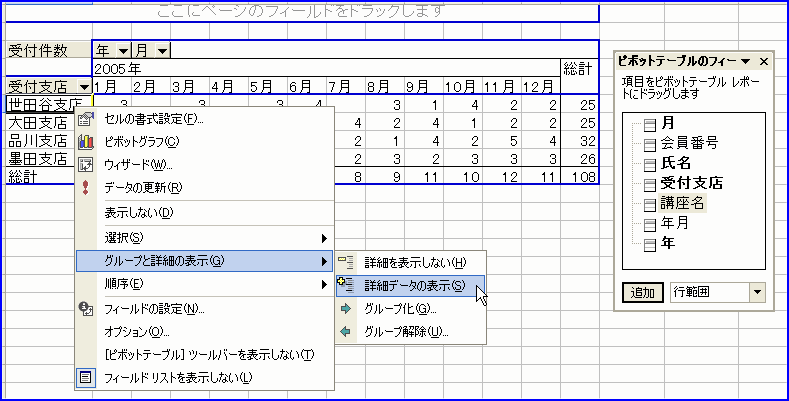Click the field icon beside 年月
Image resolution: width=789 pixels, height=401 pixels.
[x=650, y=225]
